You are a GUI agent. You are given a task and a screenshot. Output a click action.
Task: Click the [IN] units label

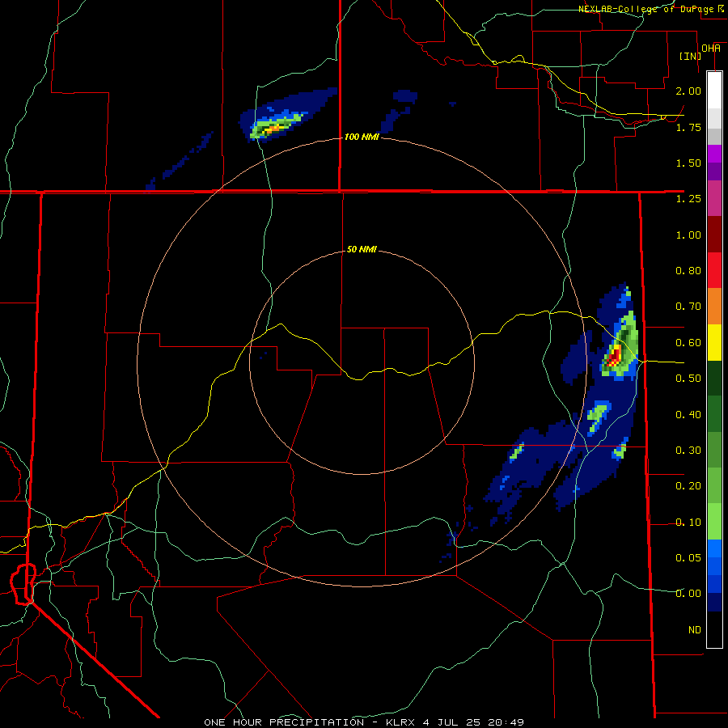(690, 56)
